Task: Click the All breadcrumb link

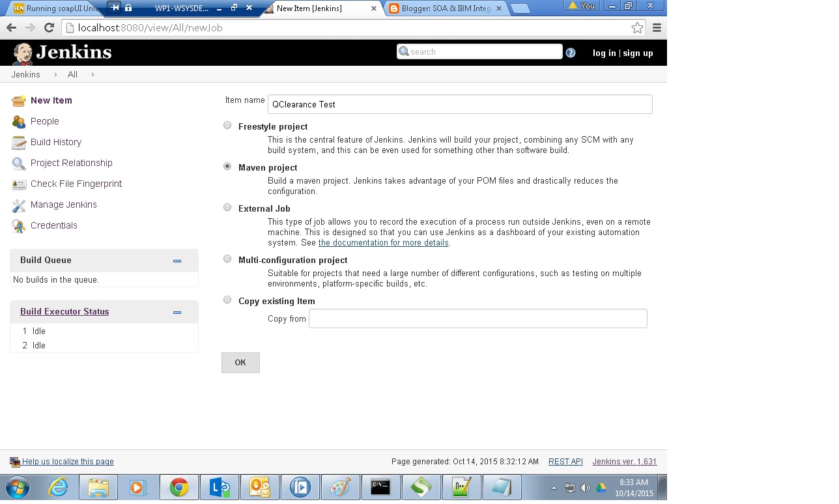Action: pos(72,75)
